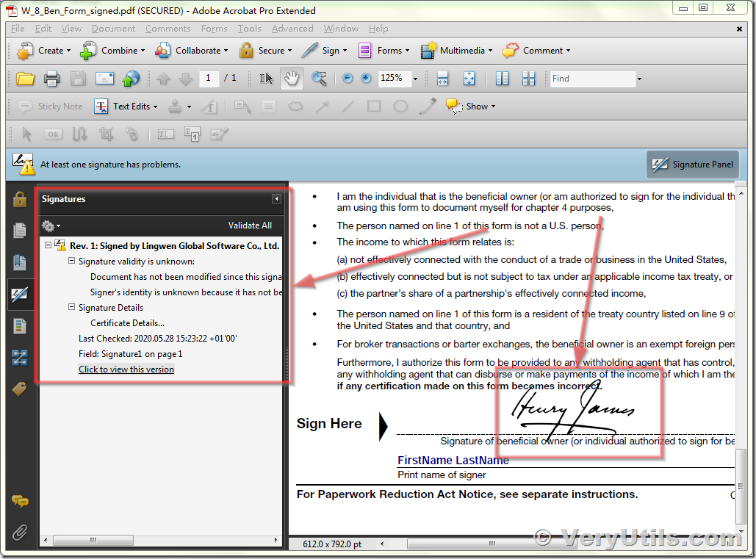756x559 pixels.
Task: Collapse the Rev. 1 signature tree node
Action: [48, 245]
